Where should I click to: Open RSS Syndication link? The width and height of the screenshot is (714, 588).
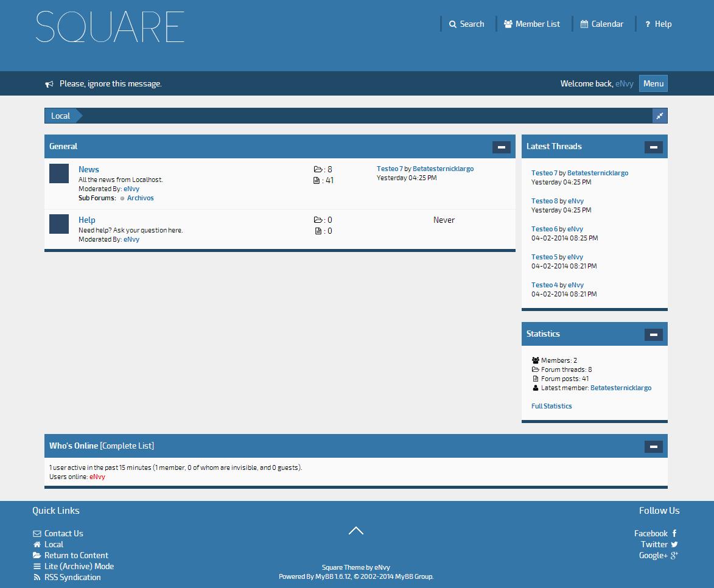(72, 577)
